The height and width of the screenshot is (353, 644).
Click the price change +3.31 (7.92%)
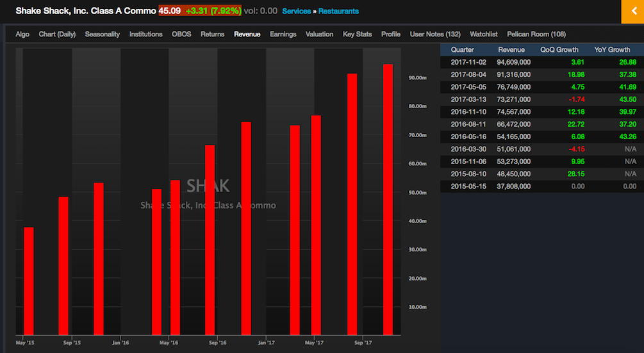213,11
